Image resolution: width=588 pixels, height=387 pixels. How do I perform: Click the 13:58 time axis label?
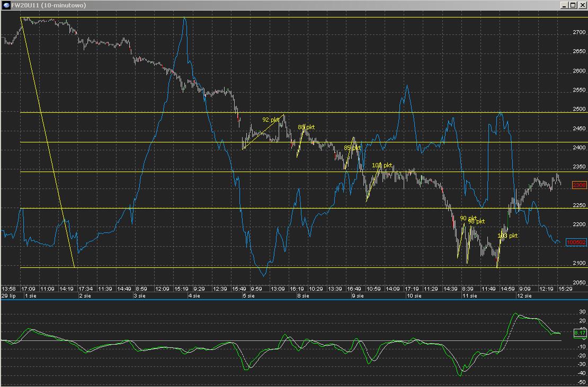[x=8, y=289]
